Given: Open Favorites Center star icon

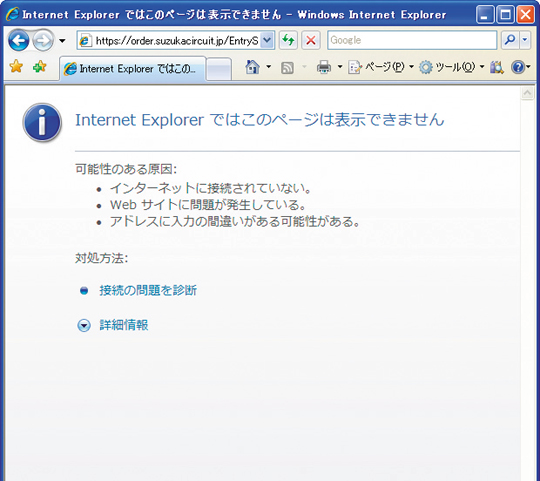Looking at the screenshot, I should [16, 66].
